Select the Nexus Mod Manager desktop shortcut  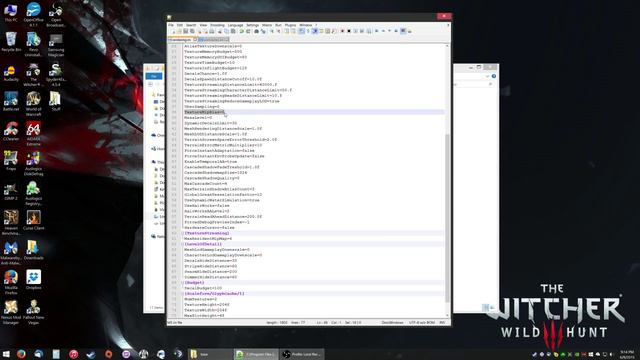[x=11, y=312]
